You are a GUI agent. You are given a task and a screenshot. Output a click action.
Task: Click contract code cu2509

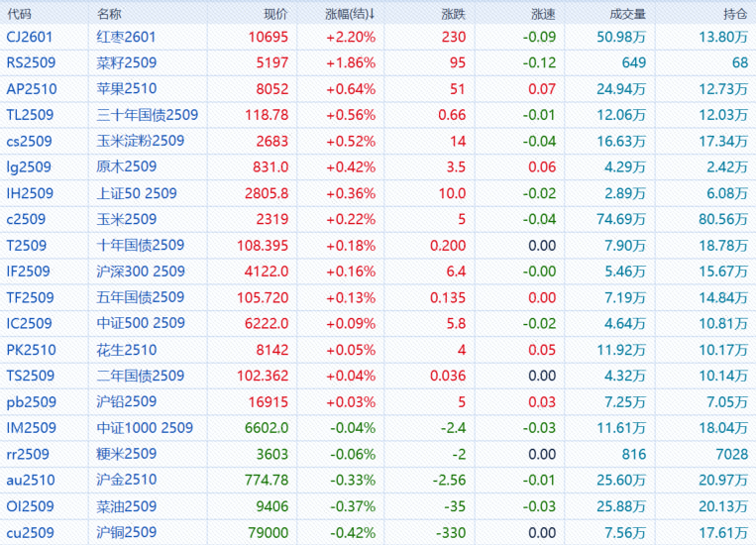30,532
